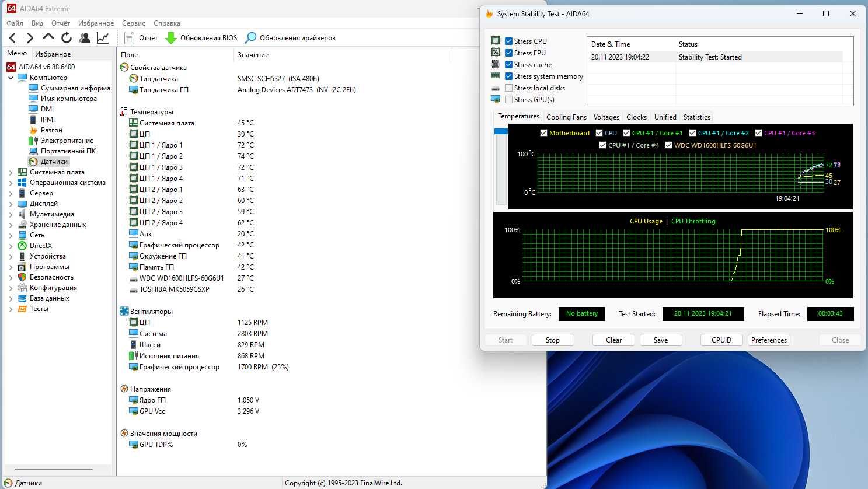The height and width of the screenshot is (489, 868).
Task: Click the DirectX Xbox icon in tree
Action: coord(22,246)
